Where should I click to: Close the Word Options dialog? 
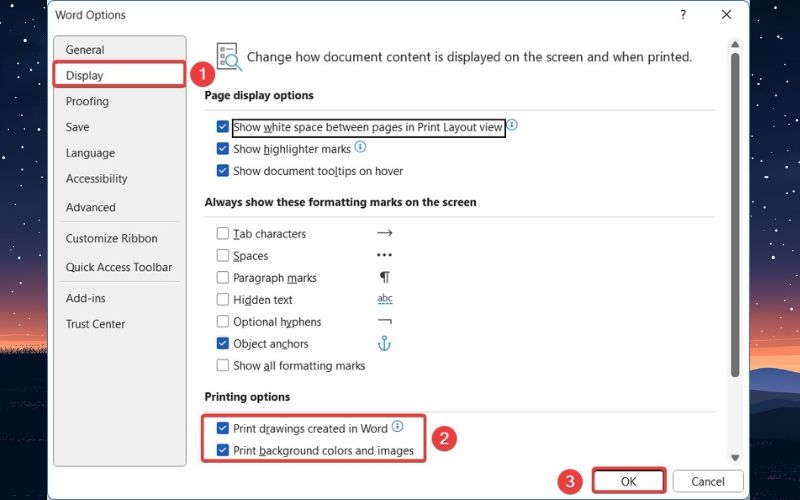[x=727, y=15]
